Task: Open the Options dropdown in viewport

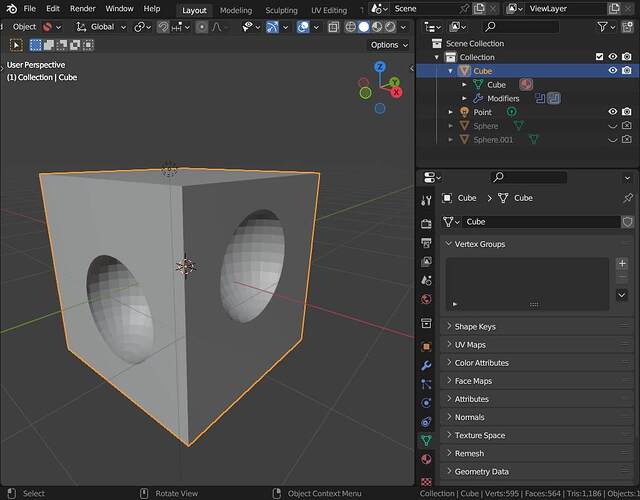Action: click(x=389, y=45)
